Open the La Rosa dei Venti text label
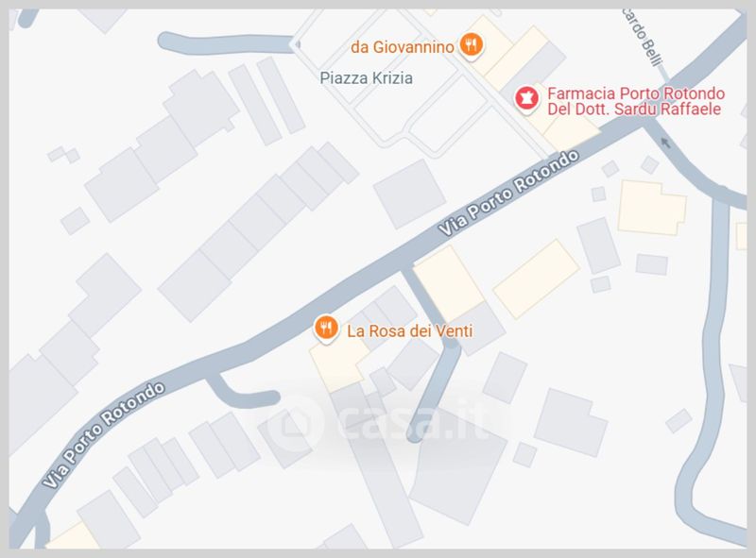The width and height of the screenshot is (756, 558). 410,331
